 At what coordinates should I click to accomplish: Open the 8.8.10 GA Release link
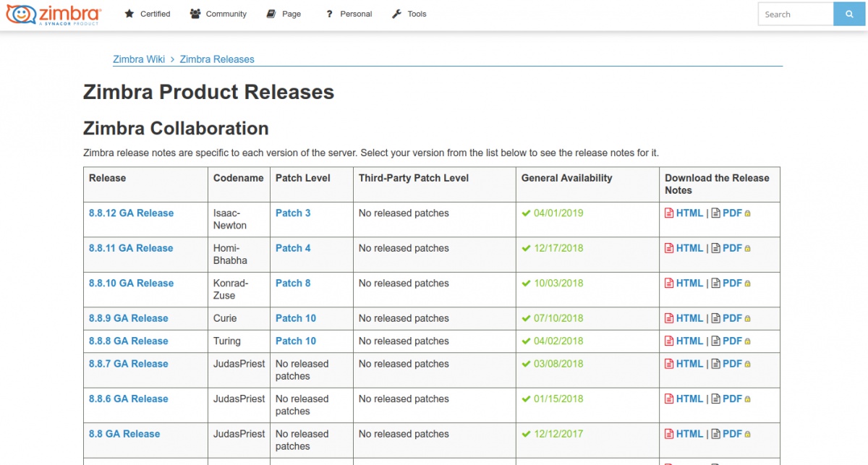(x=131, y=283)
